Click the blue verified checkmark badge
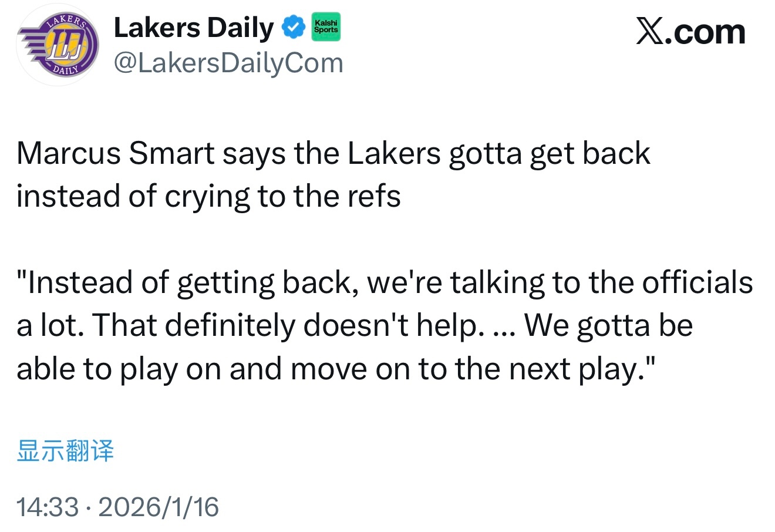Screen dimensions: 775x532 click(x=293, y=28)
